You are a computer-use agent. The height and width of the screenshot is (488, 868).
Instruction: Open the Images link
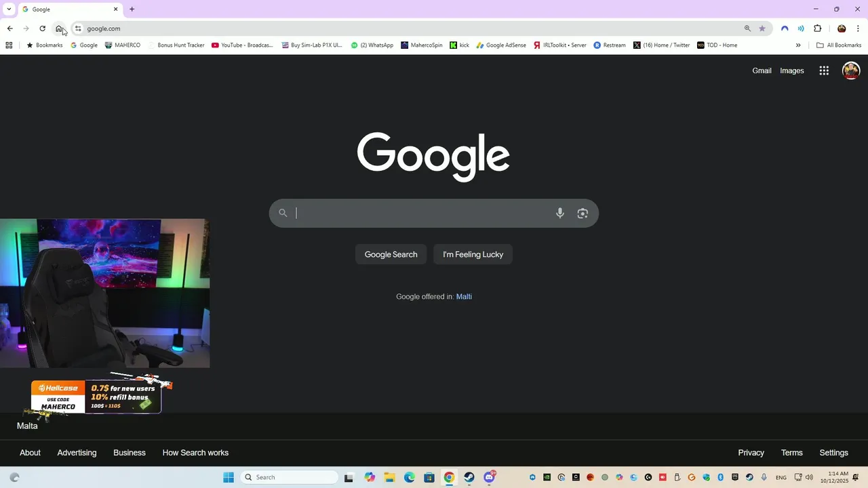point(791,70)
